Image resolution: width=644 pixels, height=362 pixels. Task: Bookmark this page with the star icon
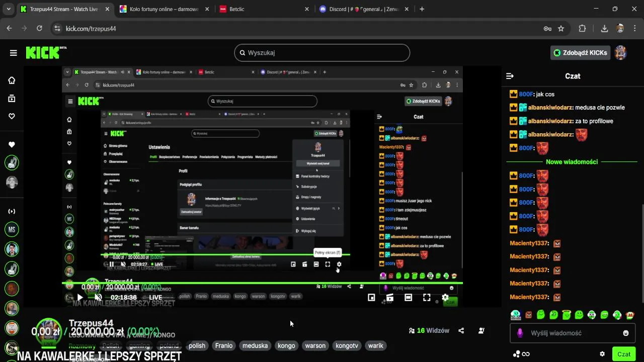[x=561, y=29]
